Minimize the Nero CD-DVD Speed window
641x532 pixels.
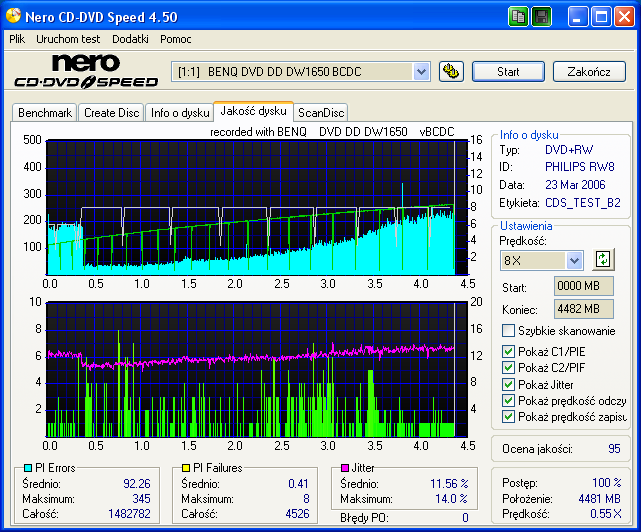tap(577, 17)
